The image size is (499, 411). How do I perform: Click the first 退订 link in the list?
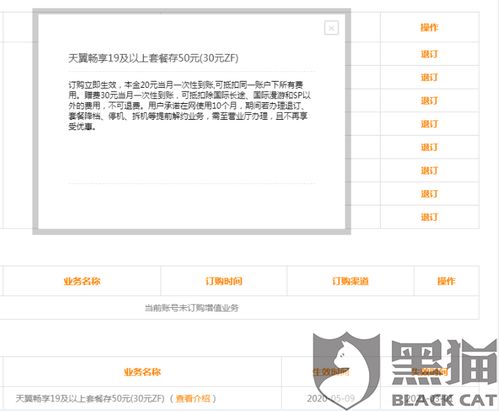tap(429, 54)
